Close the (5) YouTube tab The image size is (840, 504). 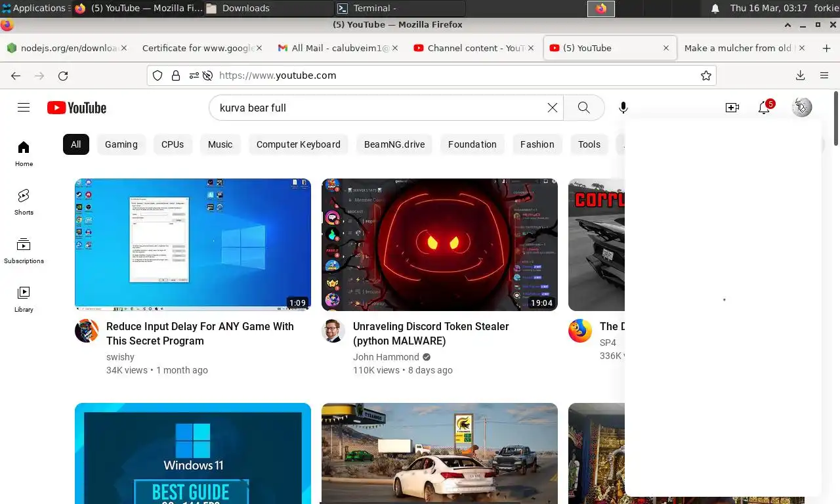(x=666, y=48)
